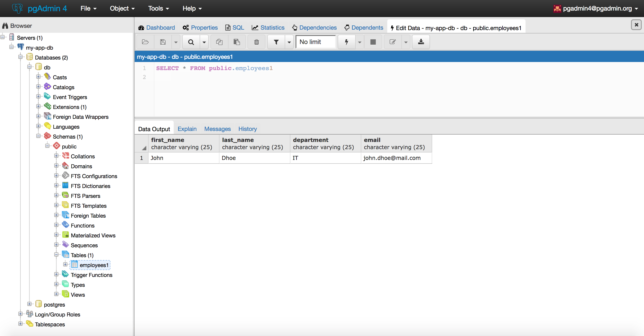Switch to the Dashboard tab

pos(156,28)
